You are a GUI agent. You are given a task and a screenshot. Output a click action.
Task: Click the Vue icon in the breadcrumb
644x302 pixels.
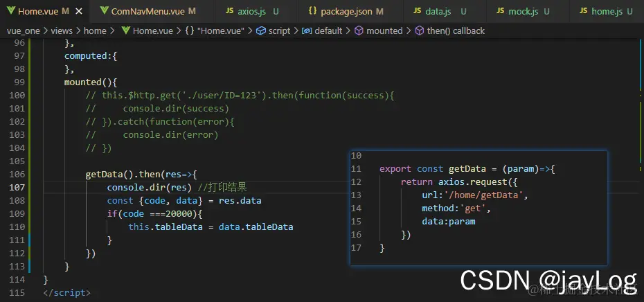(x=125, y=30)
